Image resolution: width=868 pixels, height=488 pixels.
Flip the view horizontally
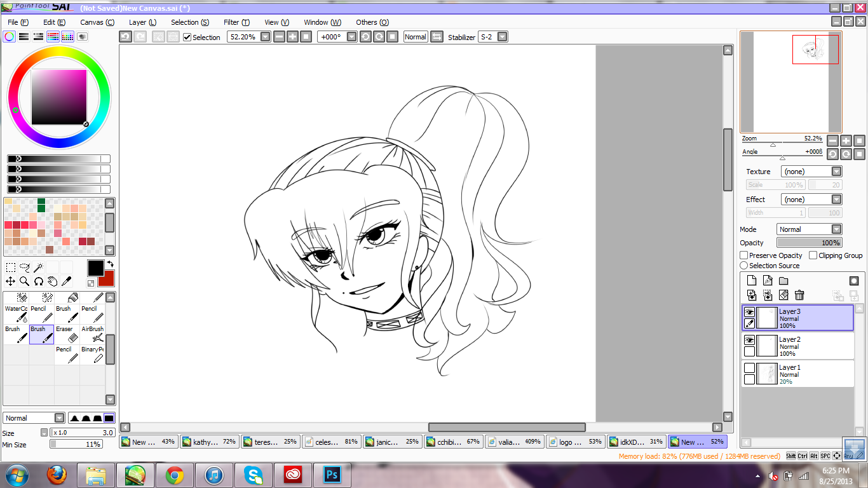pyautogui.click(x=437, y=37)
